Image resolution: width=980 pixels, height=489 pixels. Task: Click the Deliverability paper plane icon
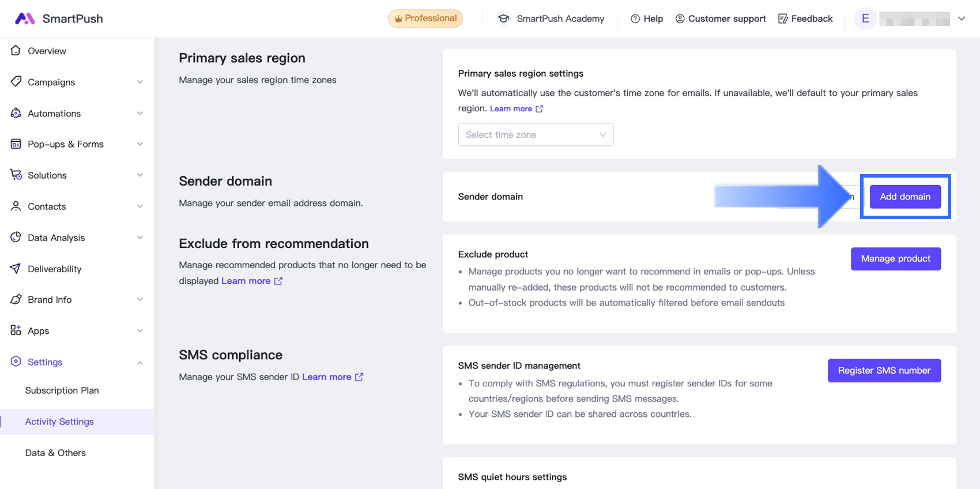[x=16, y=269]
